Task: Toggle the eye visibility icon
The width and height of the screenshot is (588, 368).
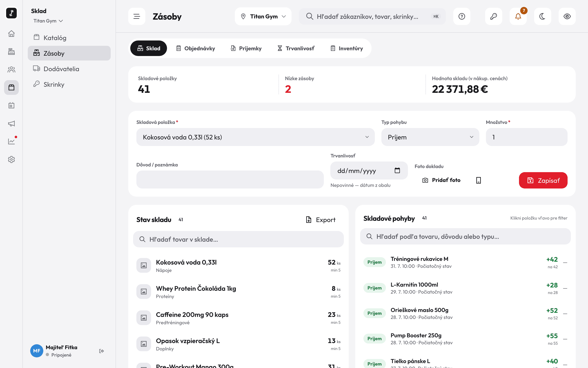Action: (567, 16)
